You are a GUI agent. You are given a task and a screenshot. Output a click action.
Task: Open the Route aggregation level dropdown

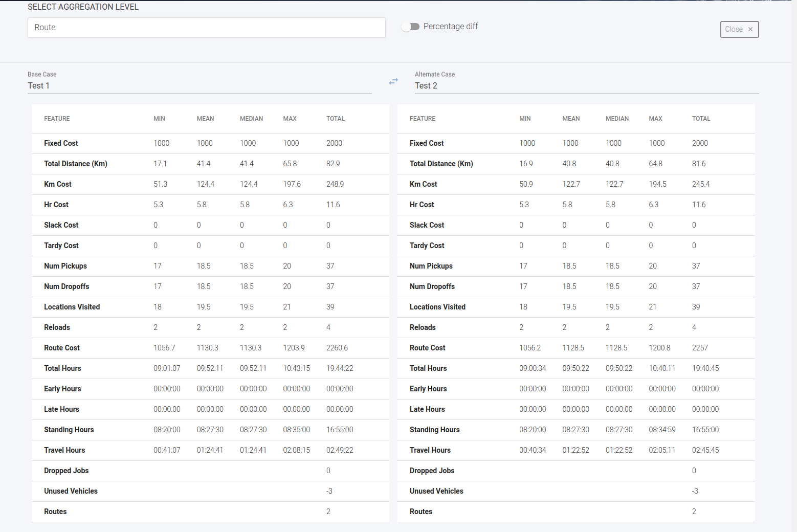click(206, 28)
